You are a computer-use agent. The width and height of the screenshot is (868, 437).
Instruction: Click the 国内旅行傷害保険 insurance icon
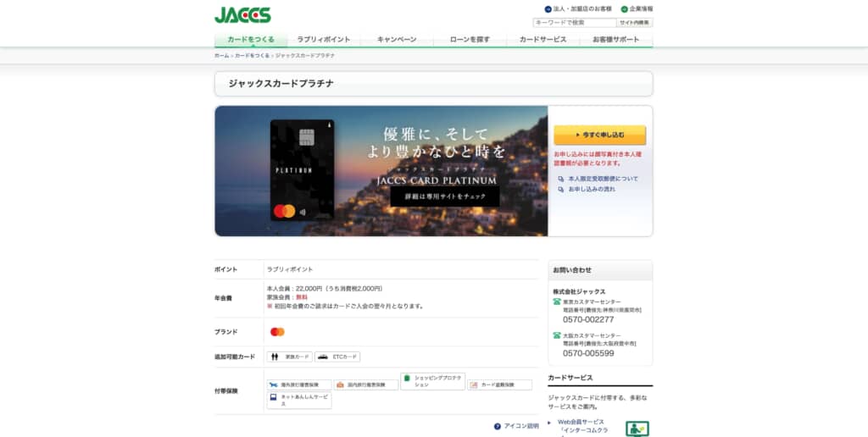click(x=365, y=384)
